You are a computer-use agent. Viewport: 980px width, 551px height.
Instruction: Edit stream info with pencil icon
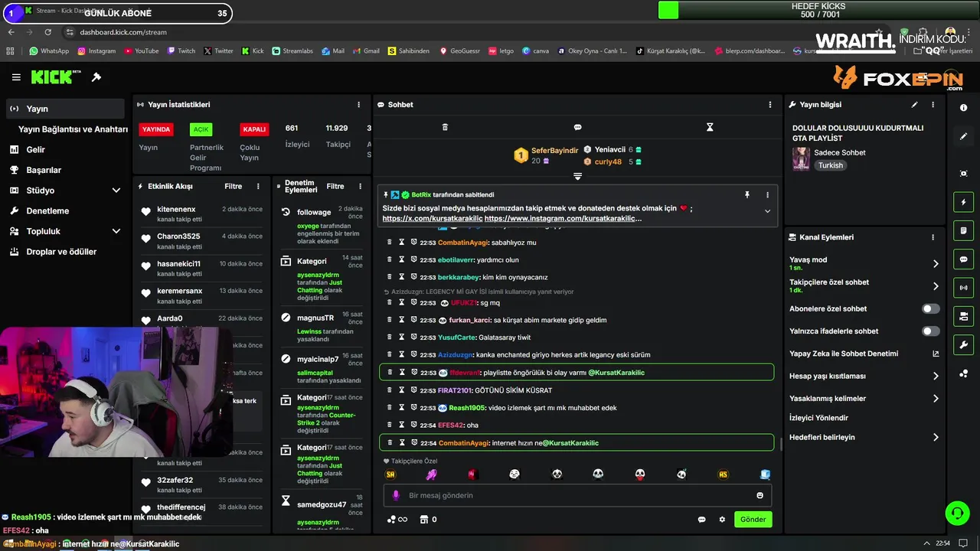click(914, 105)
